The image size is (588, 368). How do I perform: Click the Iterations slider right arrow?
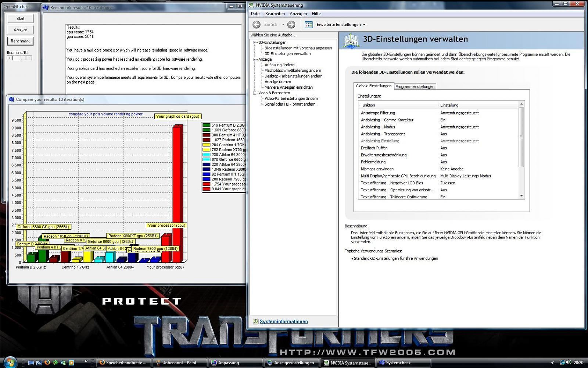coord(29,58)
